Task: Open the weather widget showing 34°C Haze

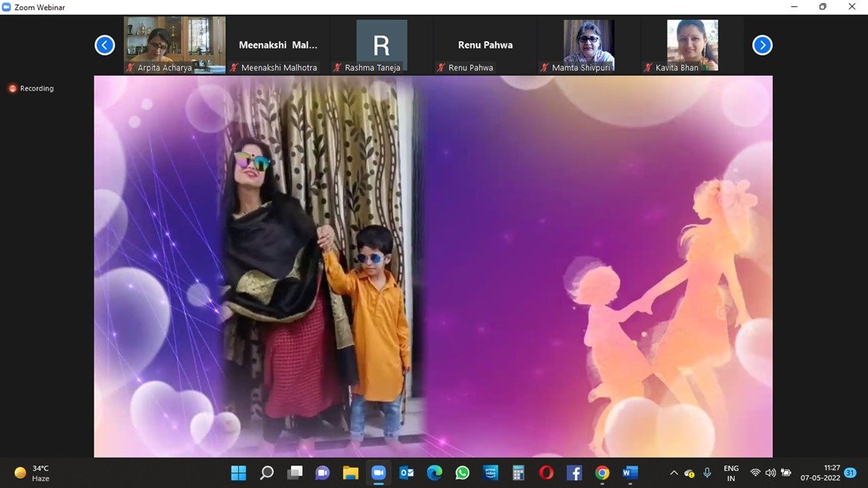Action: pos(32,473)
